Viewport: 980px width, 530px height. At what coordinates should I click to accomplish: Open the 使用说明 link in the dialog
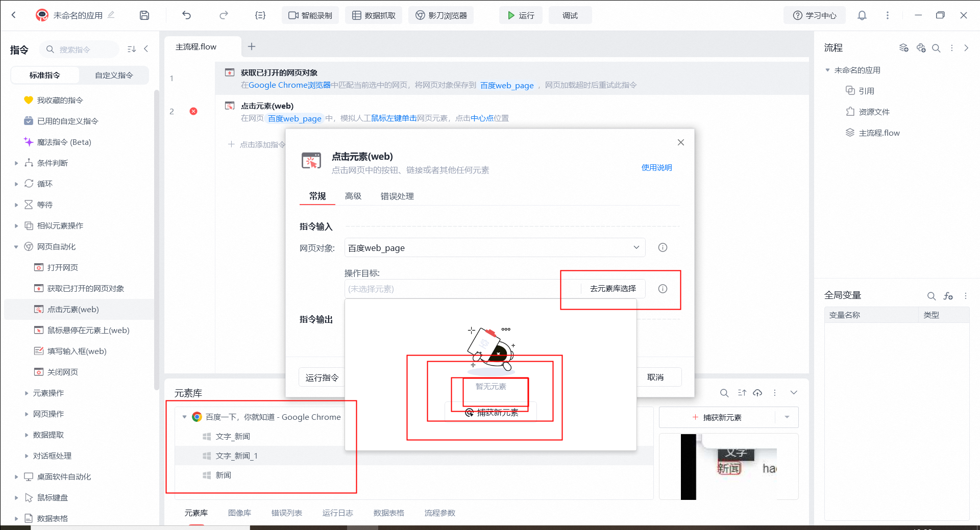(656, 167)
